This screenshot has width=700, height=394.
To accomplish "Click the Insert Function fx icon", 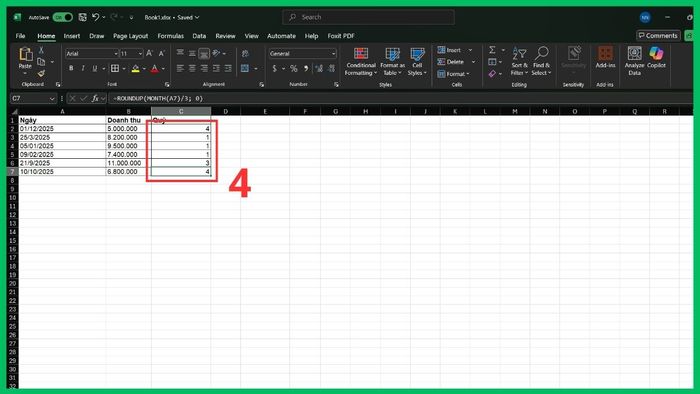I will (95, 98).
